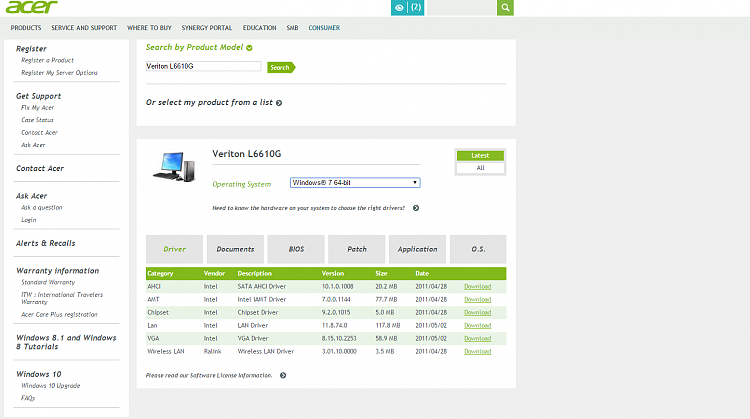Switch to the BIOS tab
The image size is (750, 419).
click(296, 249)
